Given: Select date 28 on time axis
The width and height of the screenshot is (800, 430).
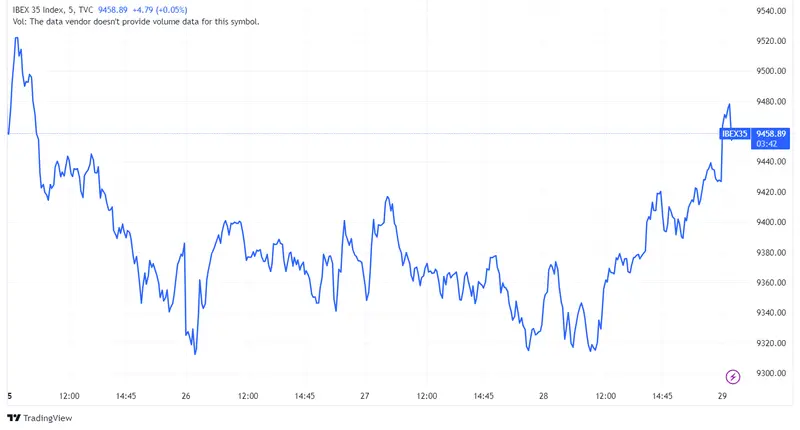Looking at the screenshot, I should [x=543, y=396].
